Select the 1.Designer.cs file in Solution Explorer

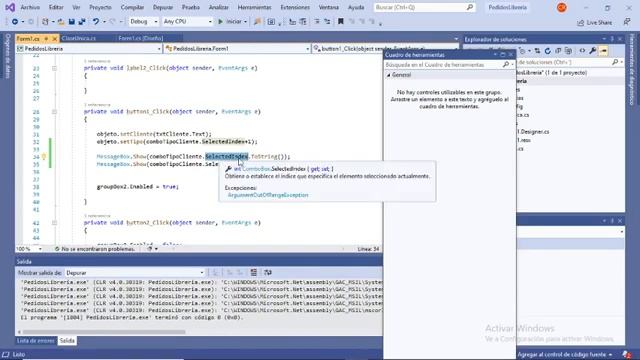pos(533,132)
